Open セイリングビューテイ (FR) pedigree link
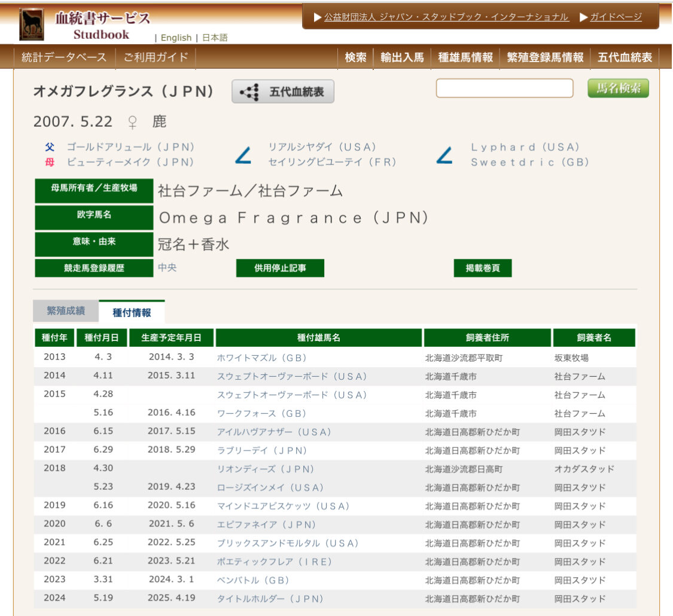The width and height of the screenshot is (673, 616). coord(332,162)
